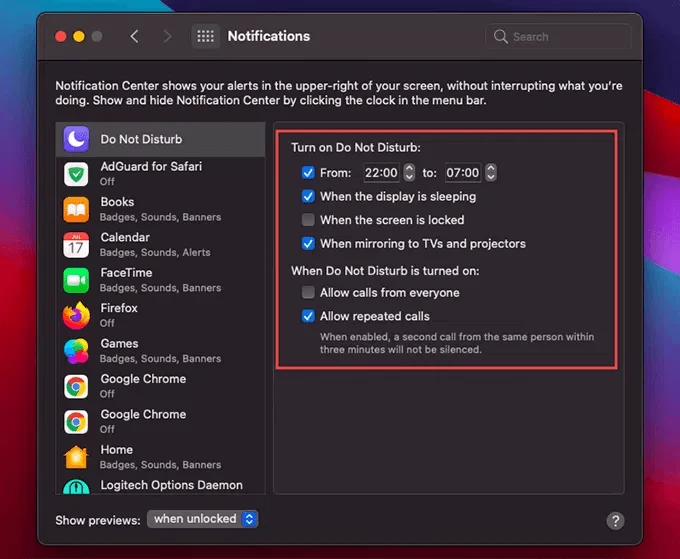The image size is (680, 559).
Task: Select Home notifications entry
Action: tap(160, 457)
